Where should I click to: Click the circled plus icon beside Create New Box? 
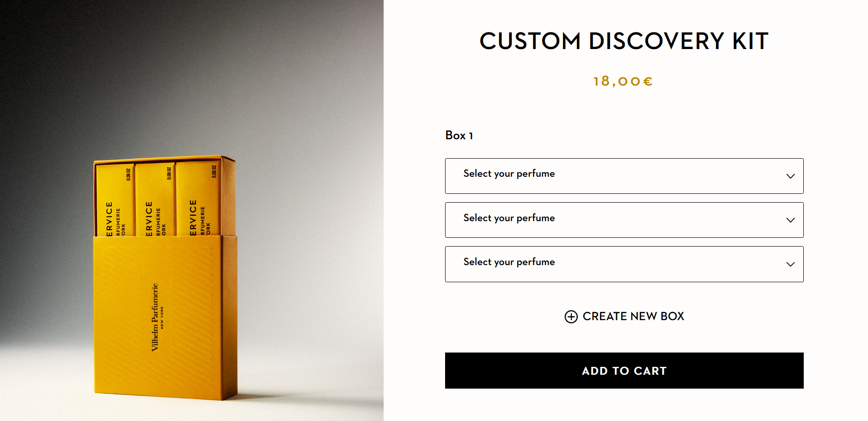tap(571, 316)
